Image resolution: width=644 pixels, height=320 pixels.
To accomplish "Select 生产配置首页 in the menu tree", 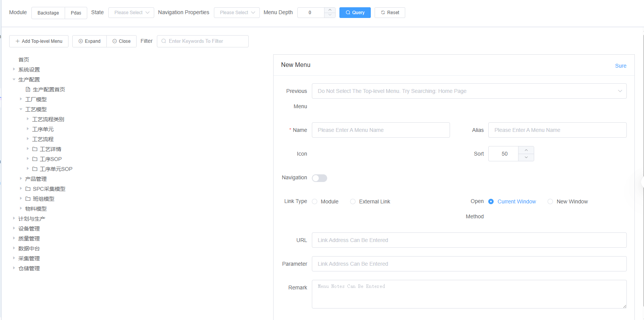I will [49, 89].
